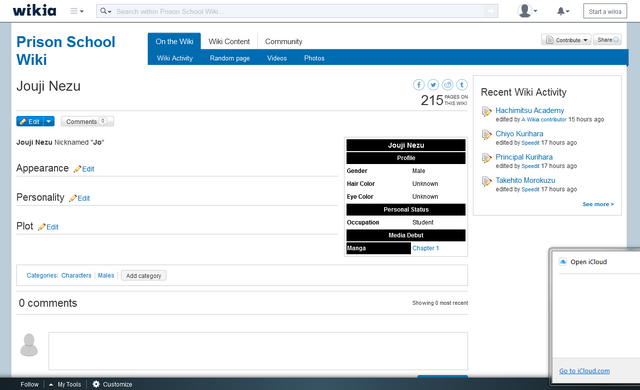Expand My Tools in bottom toolbar
Image resolution: width=640 pixels, height=390 pixels.
click(x=65, y=384)
